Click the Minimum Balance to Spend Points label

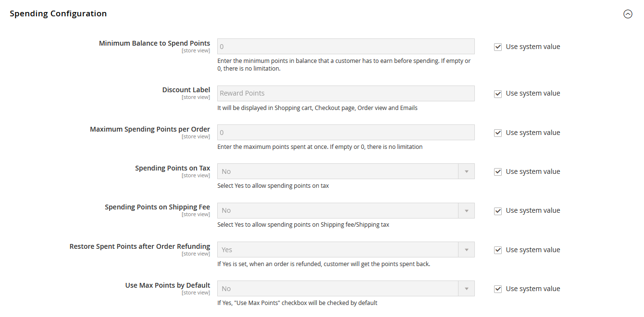154,43
